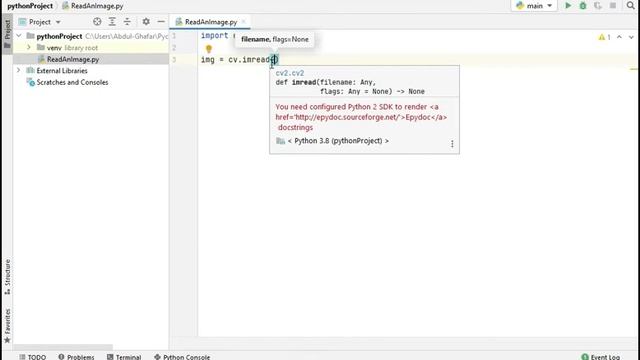The image size is (640, 360).
Task: Open the Favorites side tool tab
Action: 7,326
